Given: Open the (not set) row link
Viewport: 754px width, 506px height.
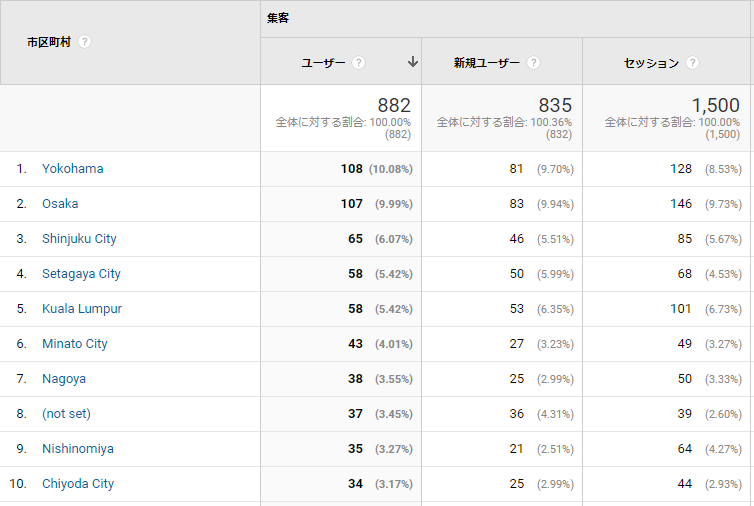Looking at the screenshot, I should (x=66, y=414).
